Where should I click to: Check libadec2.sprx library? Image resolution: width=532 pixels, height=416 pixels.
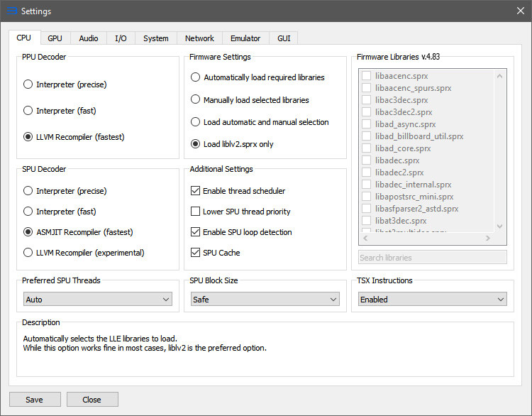(x=367, y=173)
